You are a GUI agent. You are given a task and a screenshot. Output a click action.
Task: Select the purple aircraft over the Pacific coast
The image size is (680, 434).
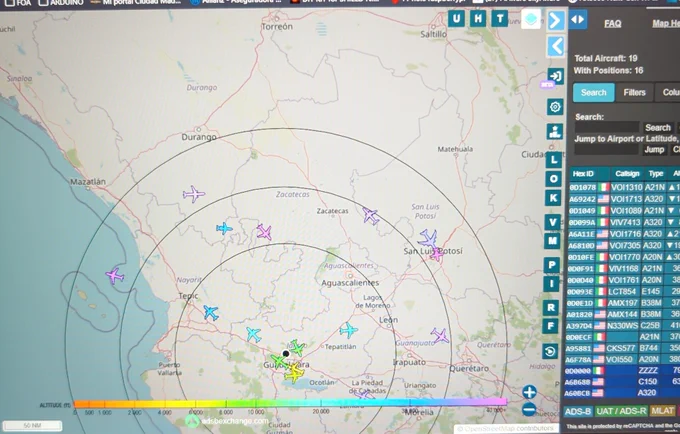114,276
